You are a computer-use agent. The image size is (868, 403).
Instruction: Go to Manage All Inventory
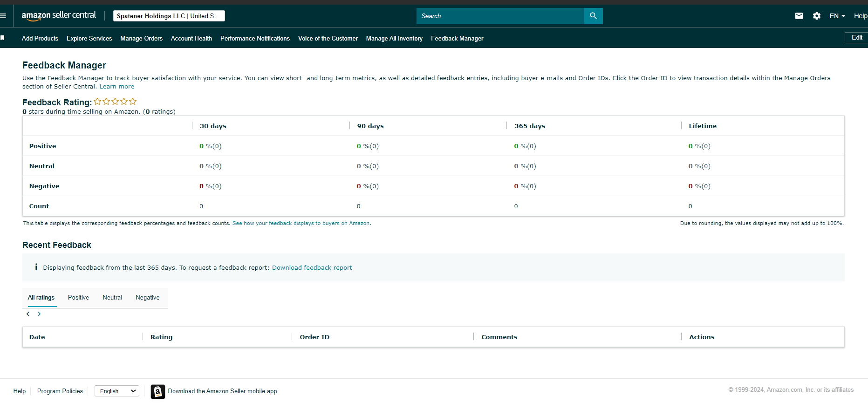click(x=394, y=38)
